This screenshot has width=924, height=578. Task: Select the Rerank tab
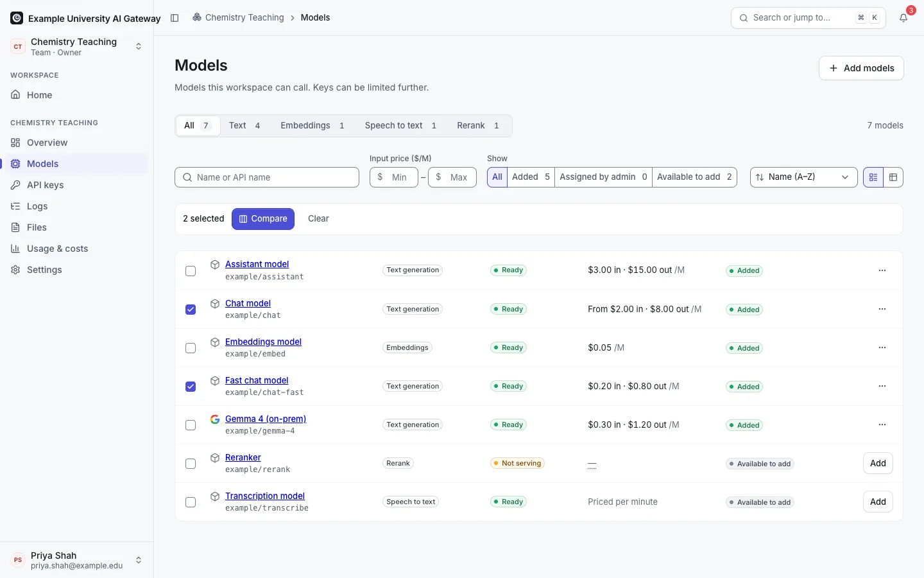coord(478,126)
